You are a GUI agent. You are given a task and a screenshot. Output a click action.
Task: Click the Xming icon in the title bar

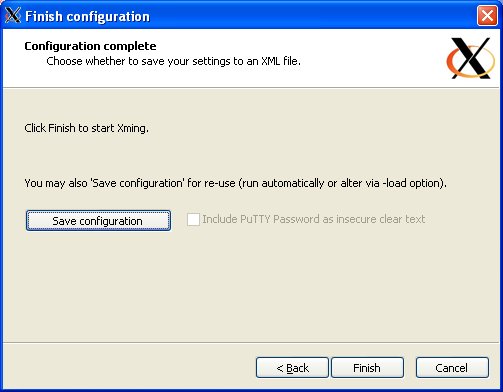(x=13, y=15)
